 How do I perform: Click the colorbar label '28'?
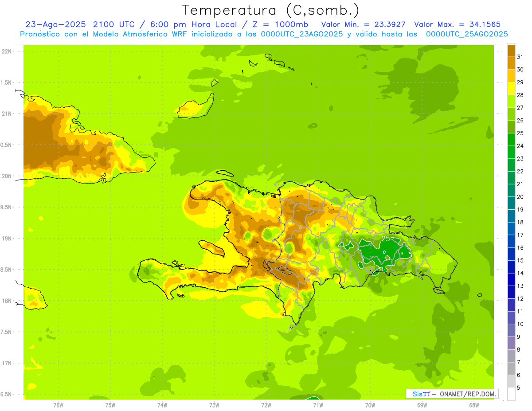click(520, 95)
